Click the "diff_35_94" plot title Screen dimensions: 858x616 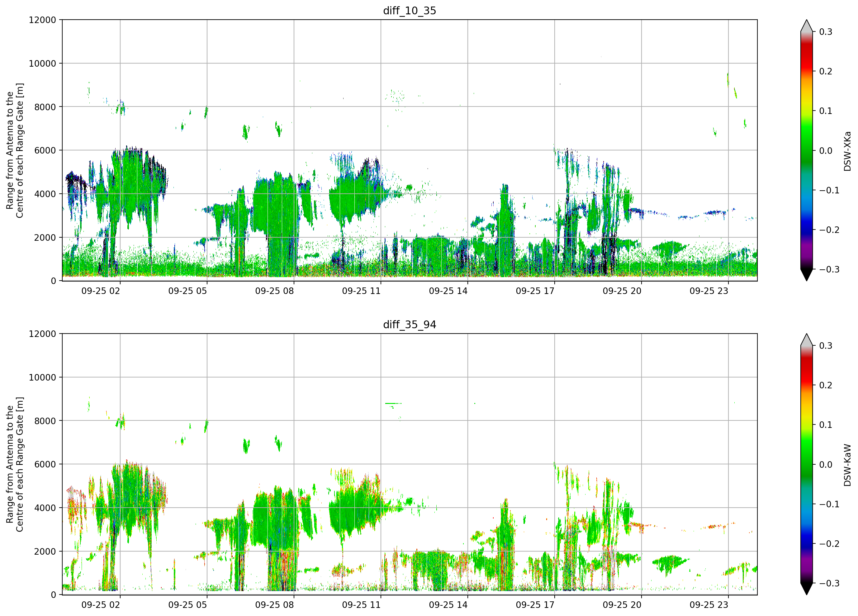point(410,325)
